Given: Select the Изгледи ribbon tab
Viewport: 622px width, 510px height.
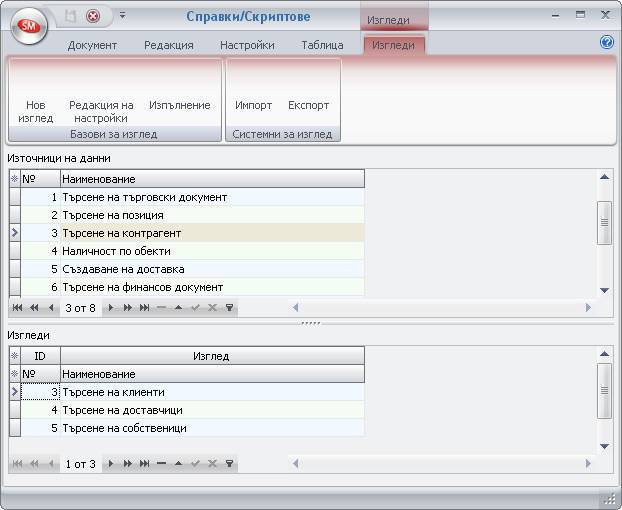Looking at the screenshot, I should 394,45.
